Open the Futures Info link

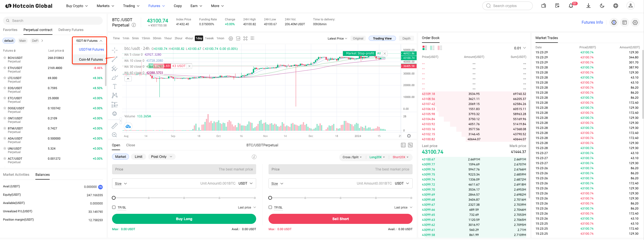[592, 22]
